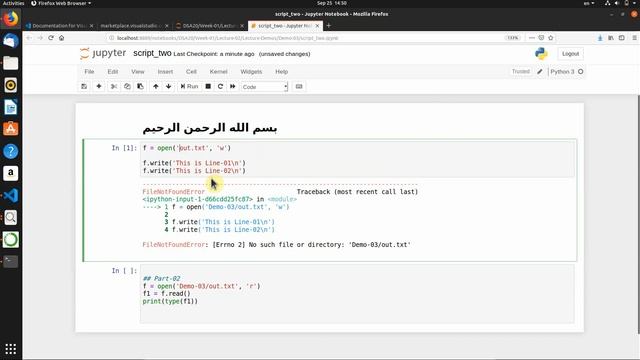Open Firefox page actions ellipsis menu
The height and width of the screenshot is (360, 640).
click(531, 38)
